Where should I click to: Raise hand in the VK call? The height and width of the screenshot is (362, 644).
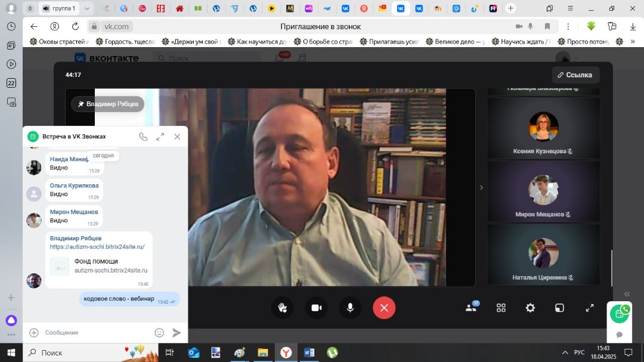[282, 308]
